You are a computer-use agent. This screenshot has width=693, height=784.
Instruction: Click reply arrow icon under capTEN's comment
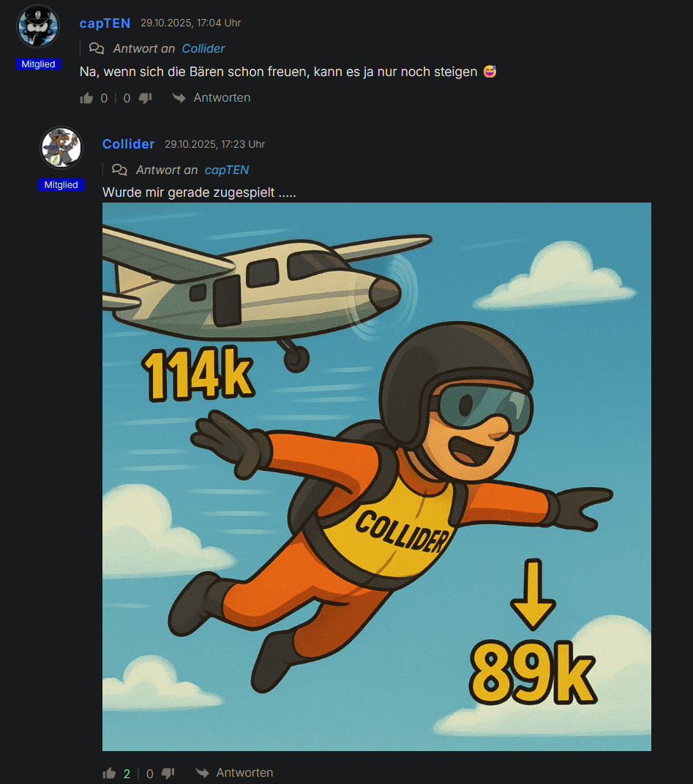[179, 98]
